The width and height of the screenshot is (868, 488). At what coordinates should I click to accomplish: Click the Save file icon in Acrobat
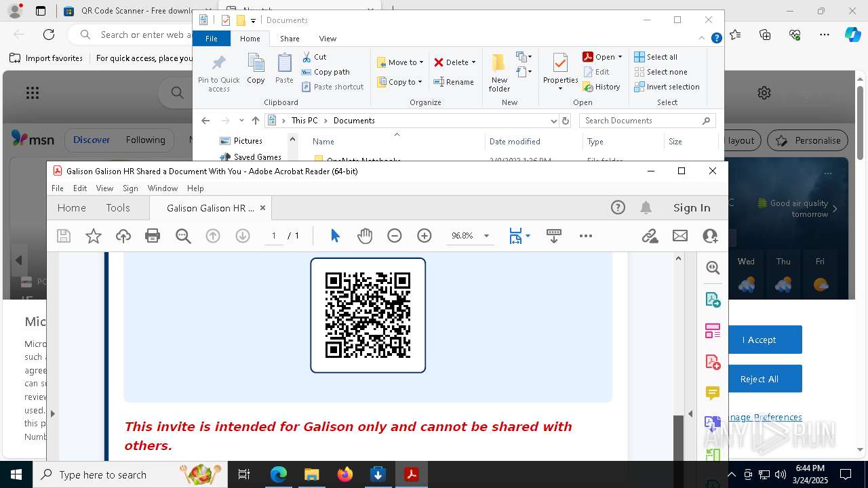pos(64,236)
